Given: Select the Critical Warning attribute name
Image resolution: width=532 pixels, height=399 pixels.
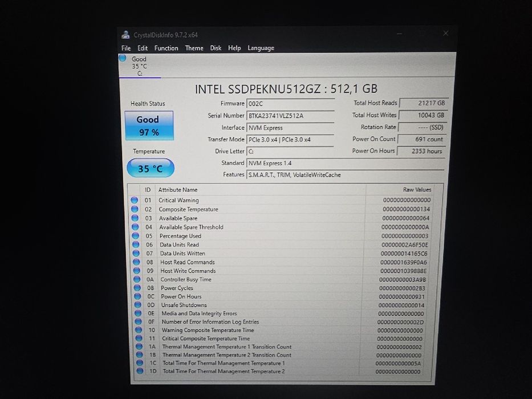Looking at the screenshot, I should click(178, 200).
